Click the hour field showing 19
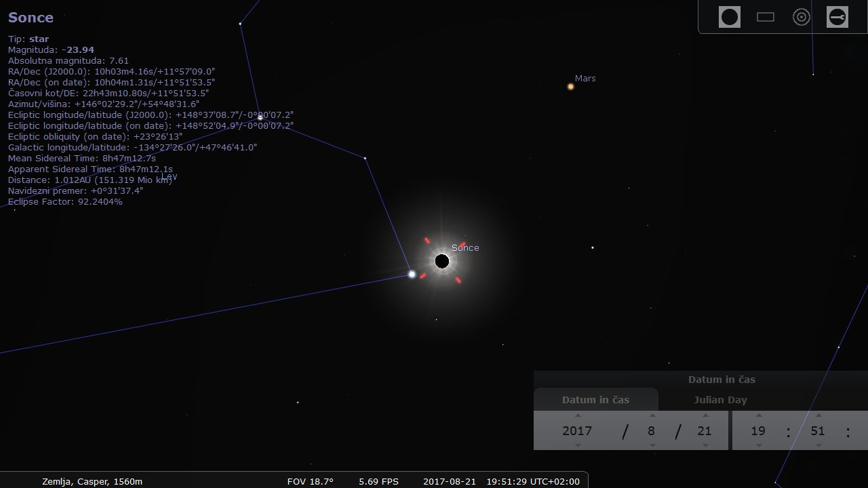 pos(758,430)
